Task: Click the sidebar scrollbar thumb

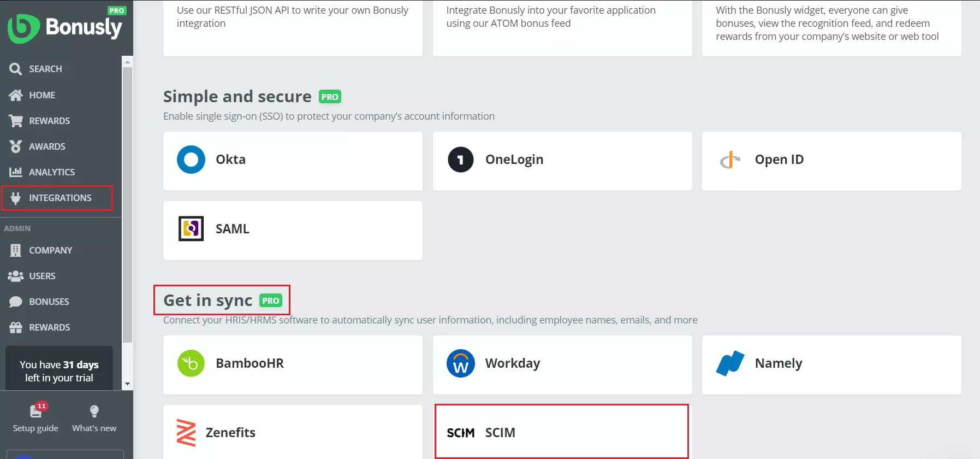Action: point(128,205)
